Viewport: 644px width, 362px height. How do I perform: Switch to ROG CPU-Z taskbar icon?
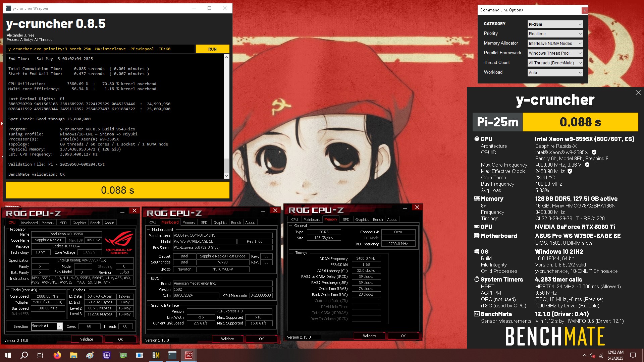(189, 355)
